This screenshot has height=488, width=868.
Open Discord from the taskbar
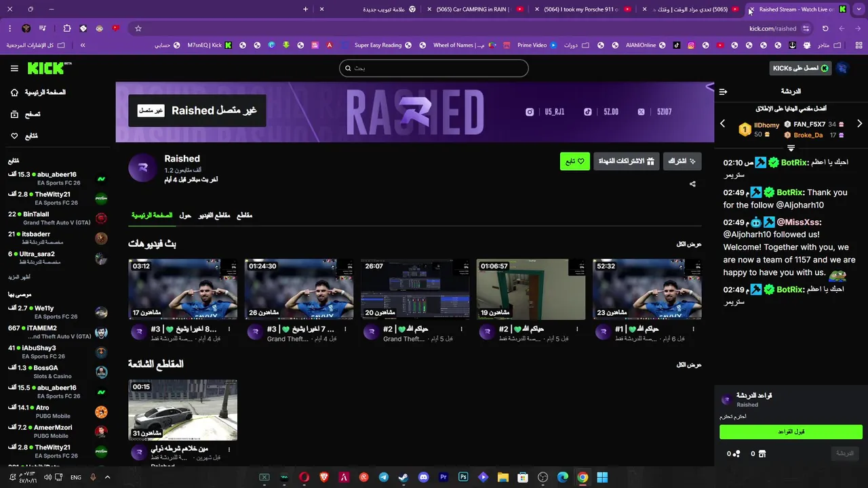pos(424,477)
